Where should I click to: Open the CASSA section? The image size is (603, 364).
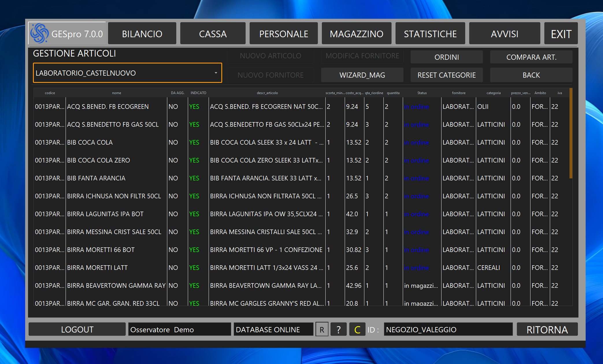213,33
